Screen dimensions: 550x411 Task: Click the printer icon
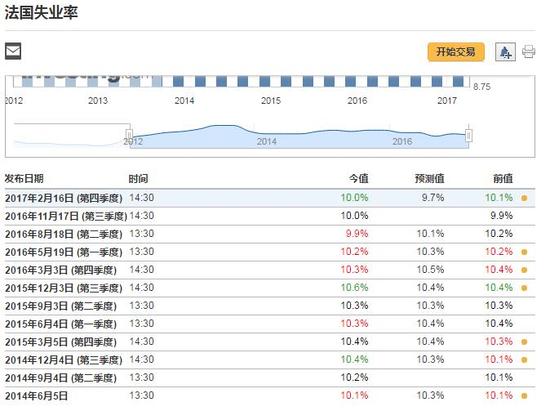click(529, 52)
